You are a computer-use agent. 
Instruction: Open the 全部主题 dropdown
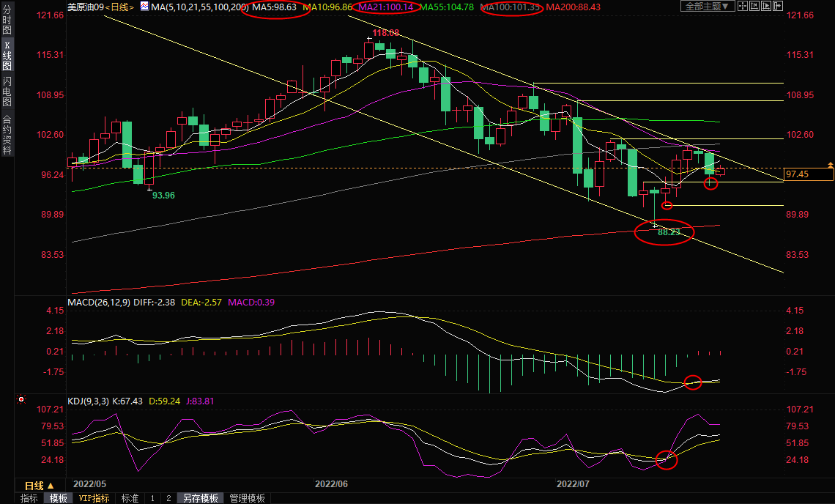pos(707,6)
